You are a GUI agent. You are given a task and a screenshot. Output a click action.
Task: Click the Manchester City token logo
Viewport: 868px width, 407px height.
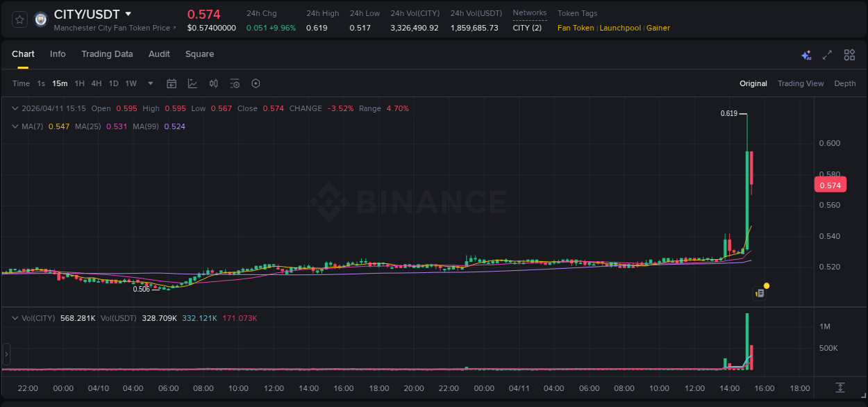point(41,19)
